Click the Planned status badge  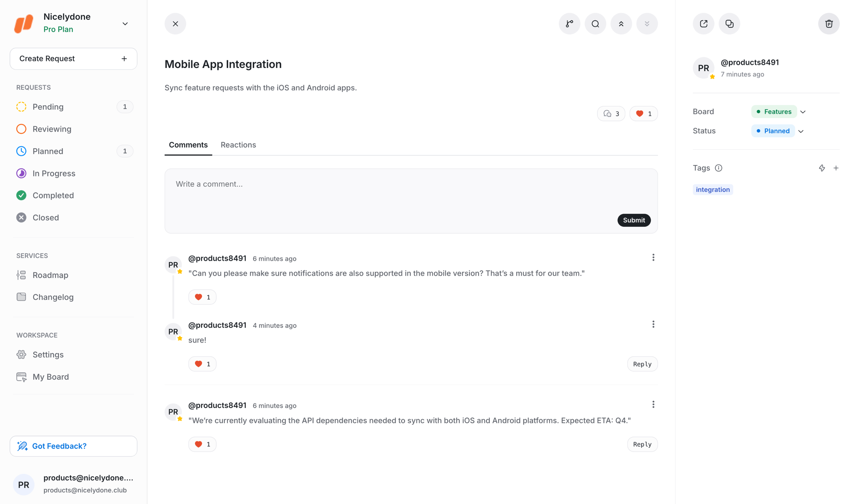point(773,131)
